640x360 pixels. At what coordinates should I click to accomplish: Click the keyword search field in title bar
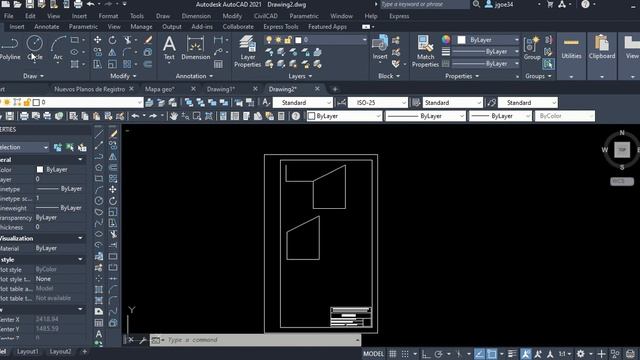click(424, 4)
